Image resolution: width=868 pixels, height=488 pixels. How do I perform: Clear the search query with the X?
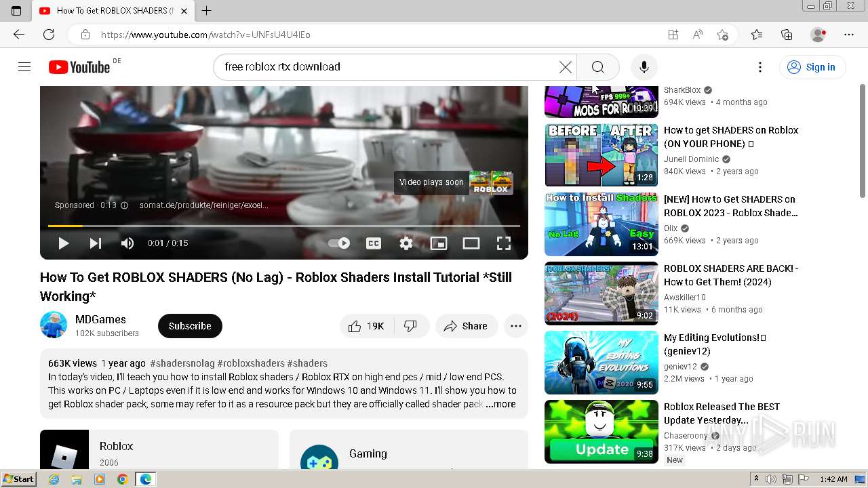pos(565,66)
